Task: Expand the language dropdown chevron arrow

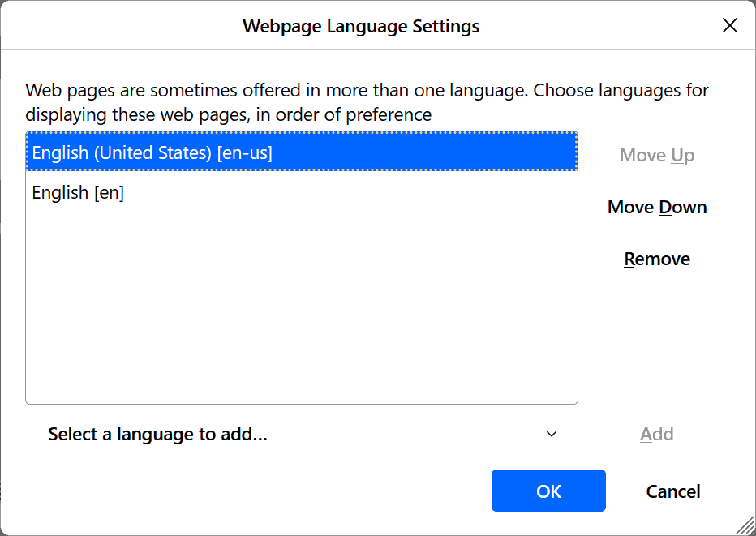Action: click(x=552, y=435)
